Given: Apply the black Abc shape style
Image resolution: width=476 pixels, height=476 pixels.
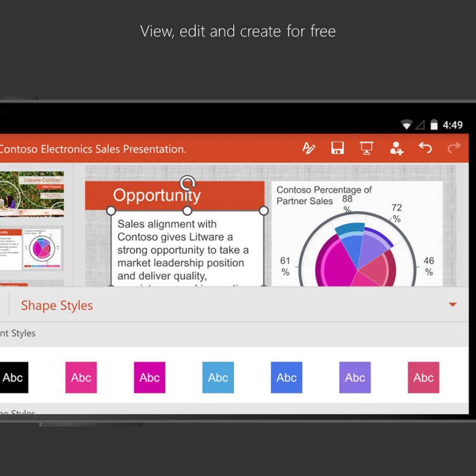Looking at the screenshot, I should coord(14,377).
